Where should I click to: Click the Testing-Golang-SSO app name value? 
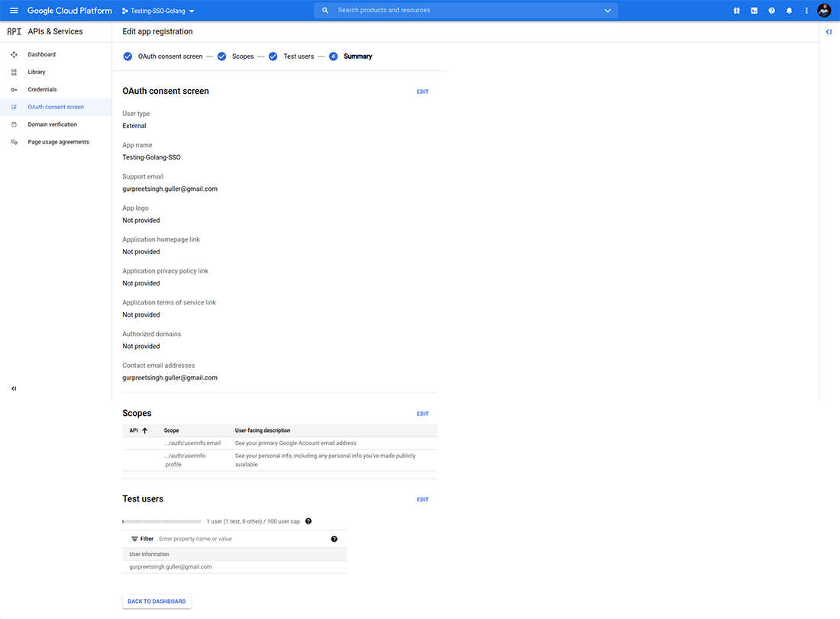(152, 157)
